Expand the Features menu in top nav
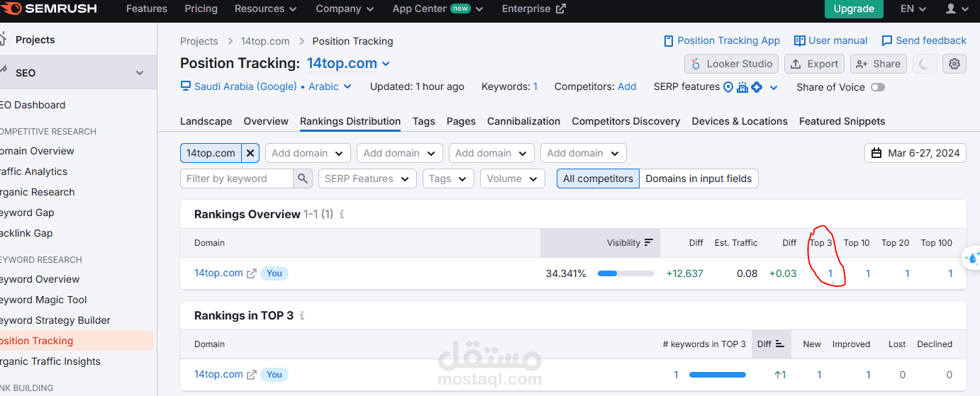This screenshot has width=980, height=396. click(147, 9)
